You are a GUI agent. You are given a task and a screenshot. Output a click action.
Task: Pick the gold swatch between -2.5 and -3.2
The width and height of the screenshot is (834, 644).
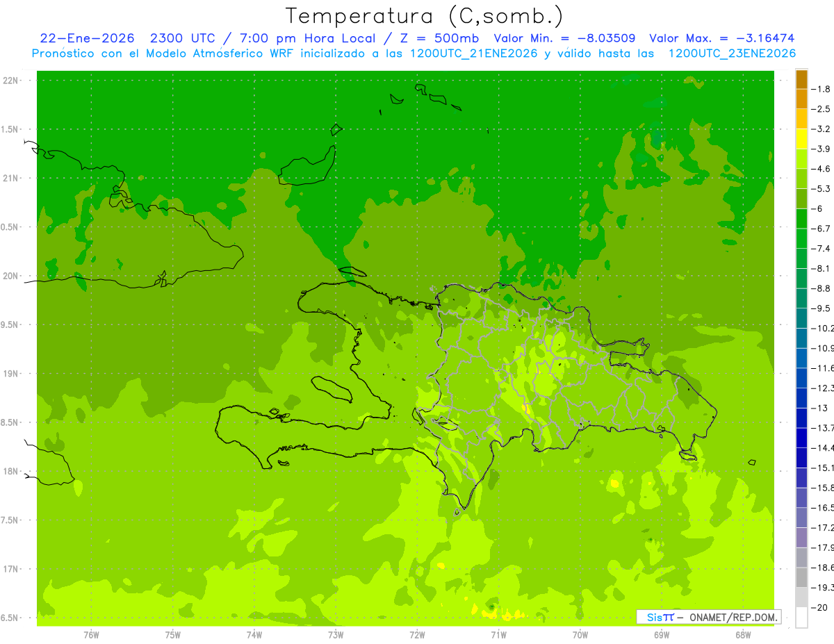click(x=801, y=119)
